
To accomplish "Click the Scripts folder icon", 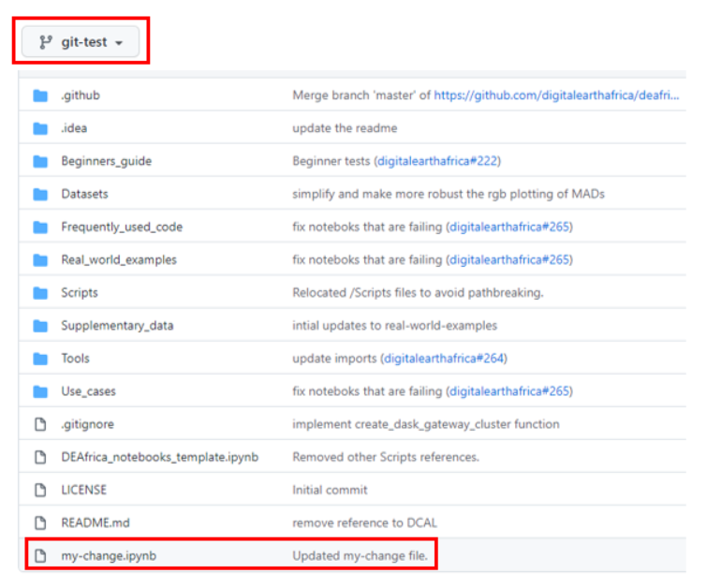I will coord(40,293).
